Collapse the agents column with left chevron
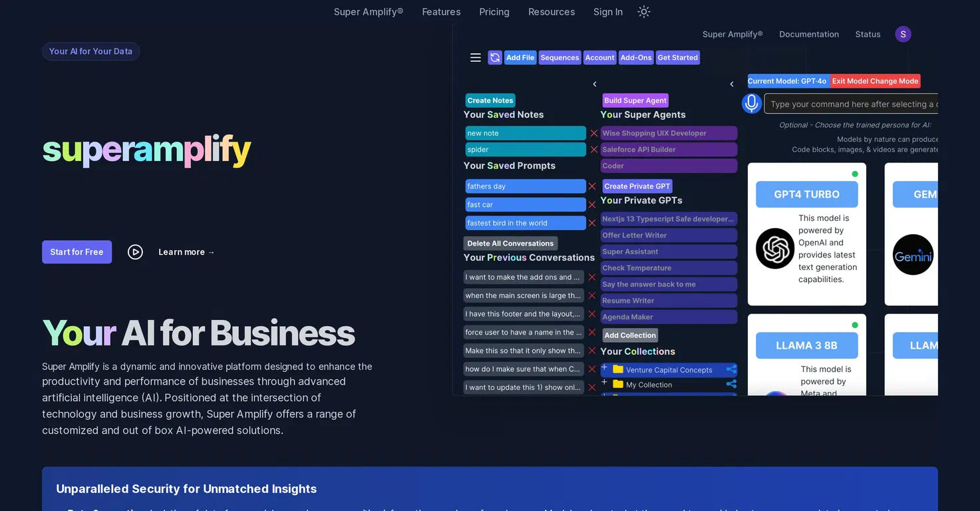Screen dimensions: 980x511 (732, 84)
